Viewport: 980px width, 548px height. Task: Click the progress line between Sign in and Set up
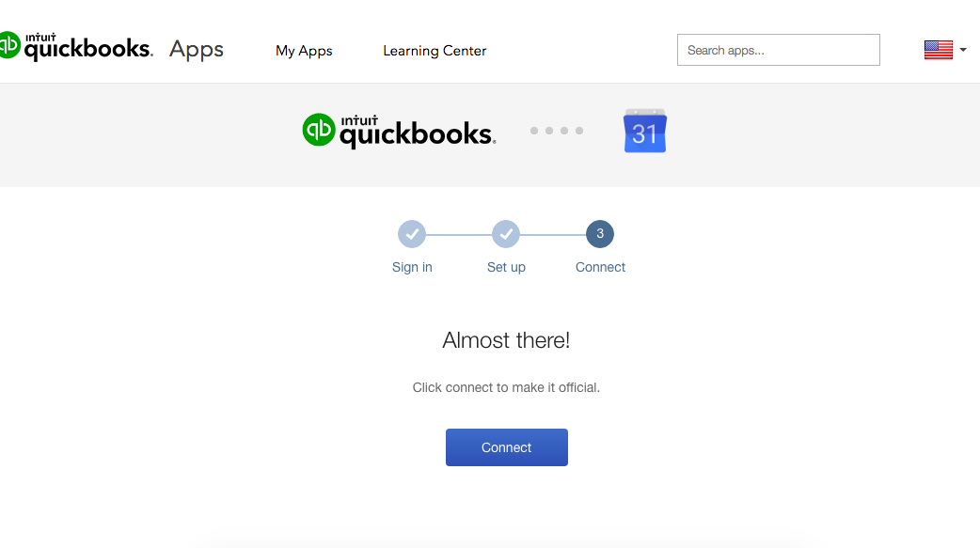[459, 234]
